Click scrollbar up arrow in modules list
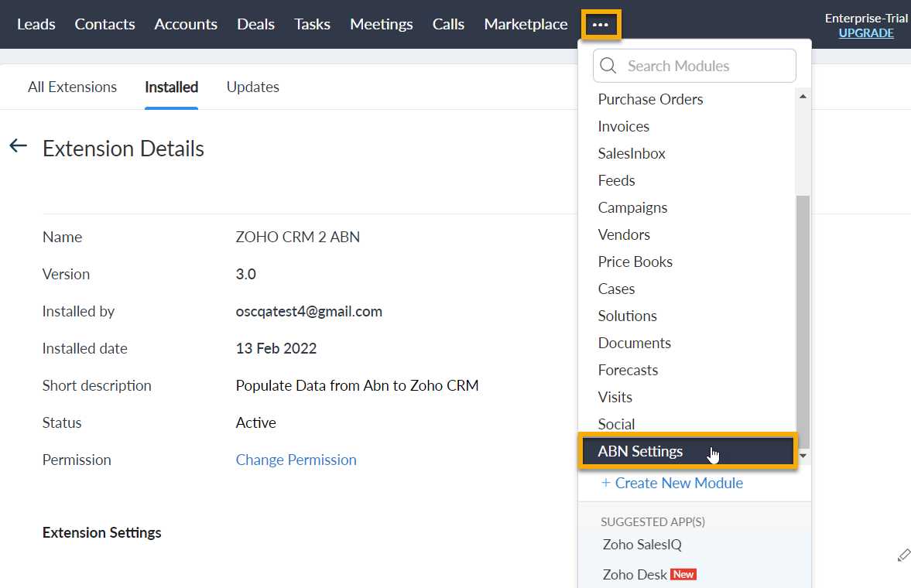 (803, 96)
